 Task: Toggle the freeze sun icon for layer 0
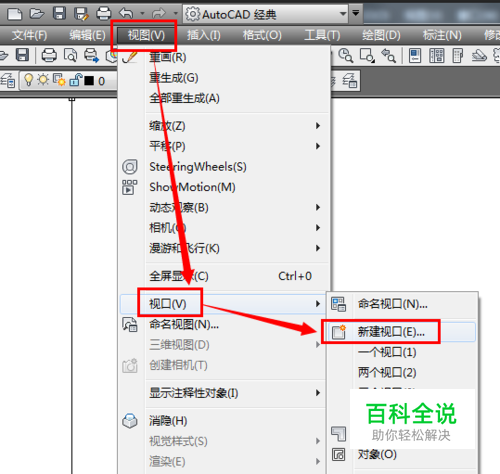43,80
